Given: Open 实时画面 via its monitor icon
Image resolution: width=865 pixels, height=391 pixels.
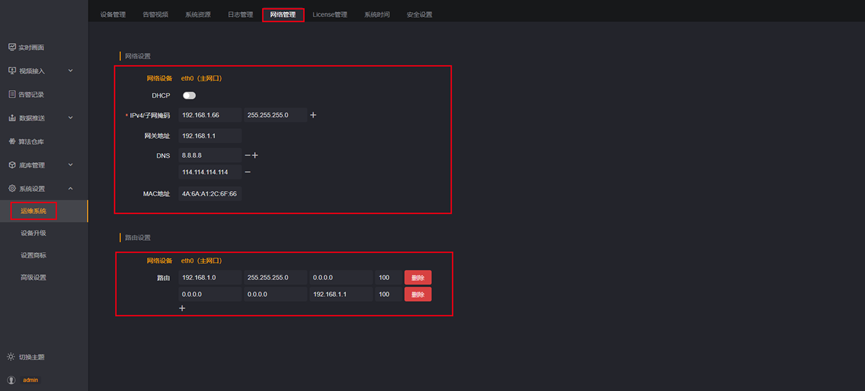Looking at the screenshot, I should pos(12,47).
